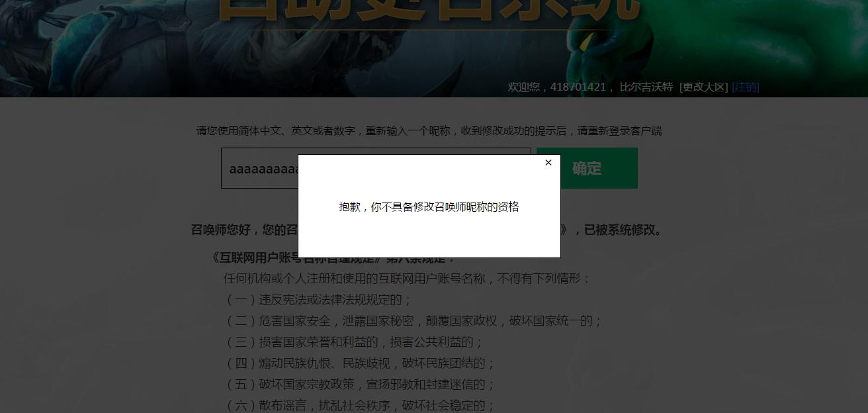Screen dimensions: 868x413
Task: Dismiss the error dialog with the × button
Action: pyautogui.click(x=548, y=162)
